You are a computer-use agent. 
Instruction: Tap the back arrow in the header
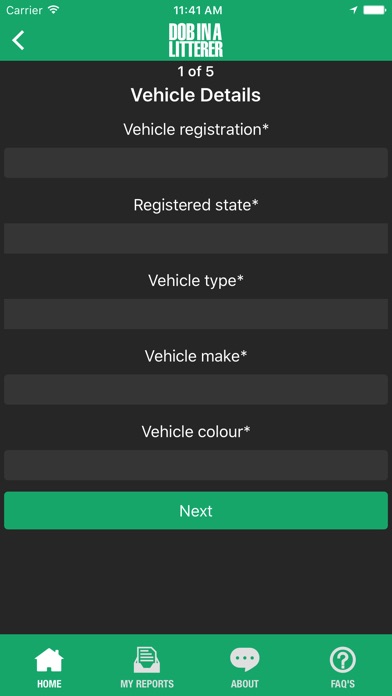pos(18,40)
